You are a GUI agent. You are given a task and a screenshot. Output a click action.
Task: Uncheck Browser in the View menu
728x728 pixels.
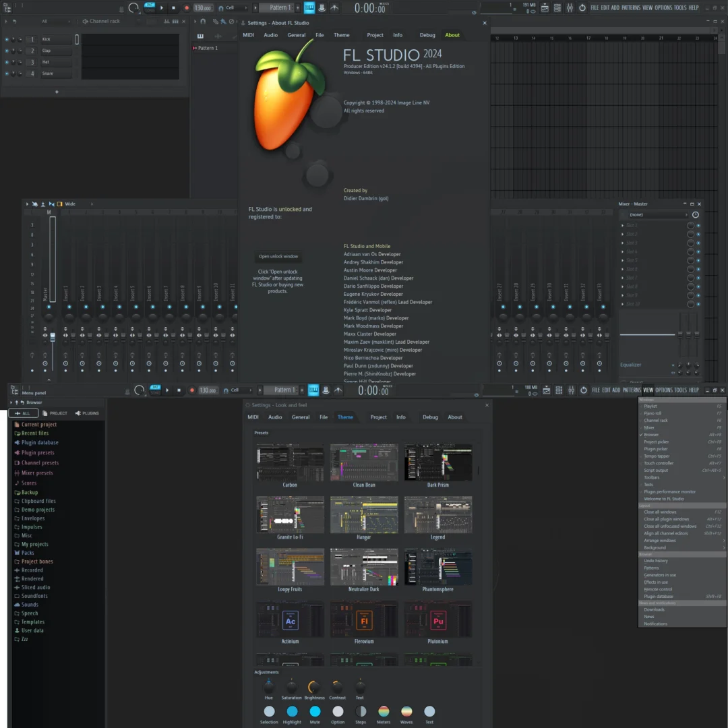(x=651, y=435)
